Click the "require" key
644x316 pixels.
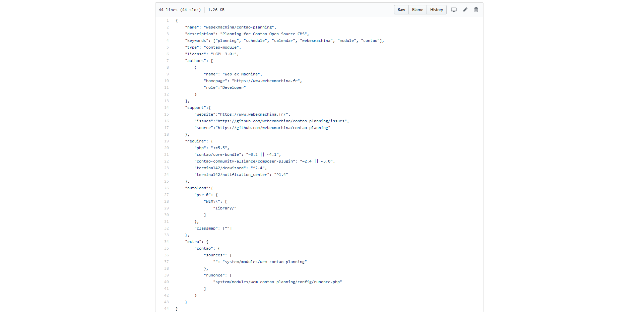click(195, 141)
